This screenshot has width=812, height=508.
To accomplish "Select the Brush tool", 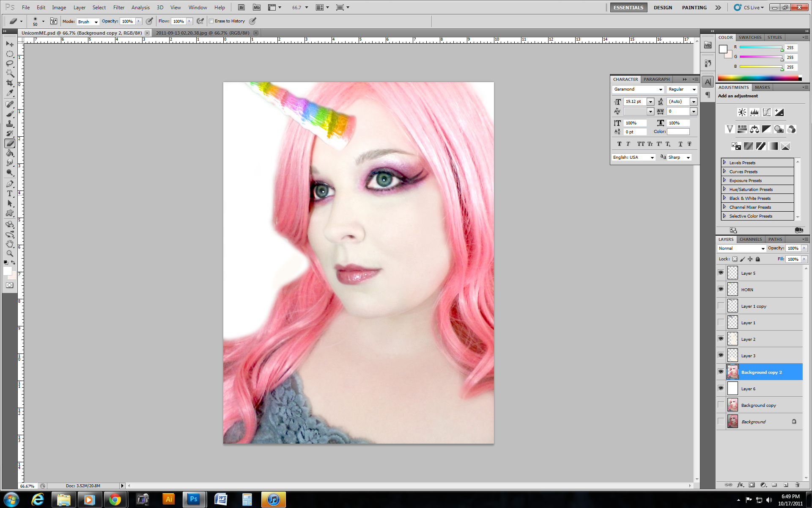I will 10,114.
